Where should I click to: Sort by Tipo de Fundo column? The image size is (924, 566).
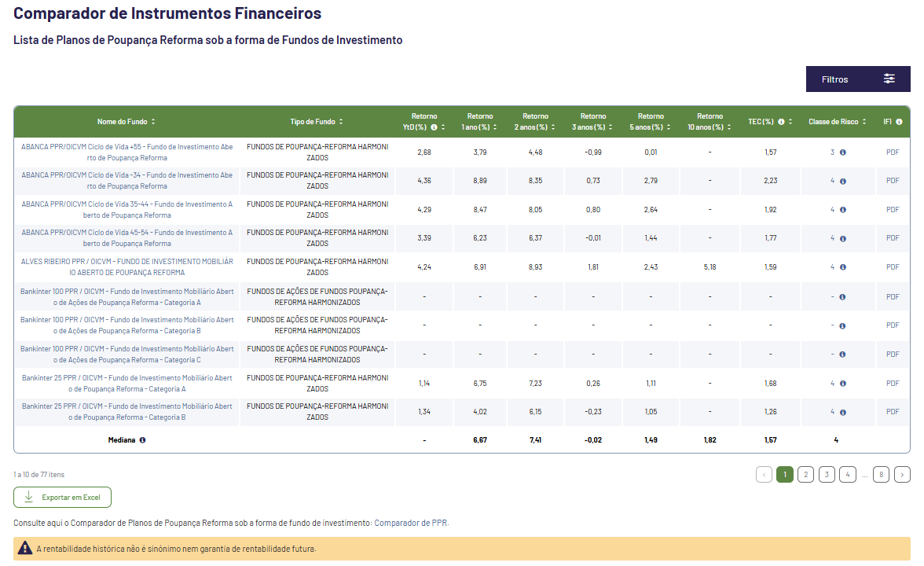coord(341,122)
